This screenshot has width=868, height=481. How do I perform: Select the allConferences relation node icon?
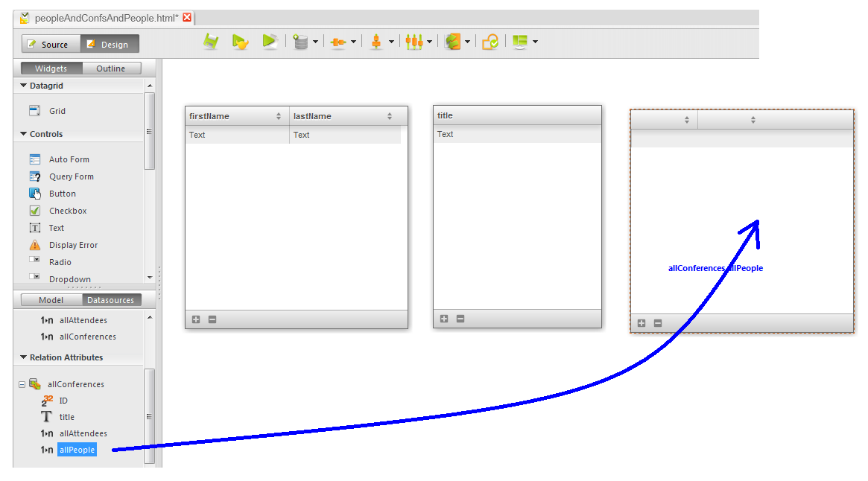35,383
